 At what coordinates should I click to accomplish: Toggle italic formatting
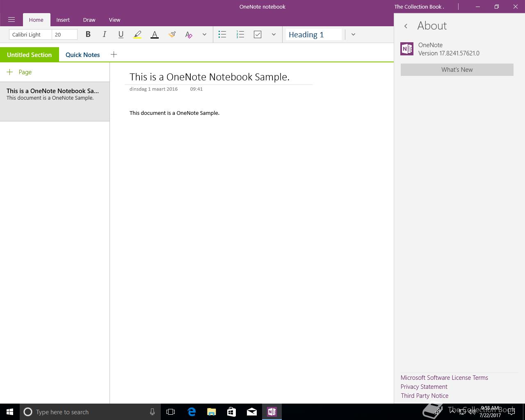point(104,34)
